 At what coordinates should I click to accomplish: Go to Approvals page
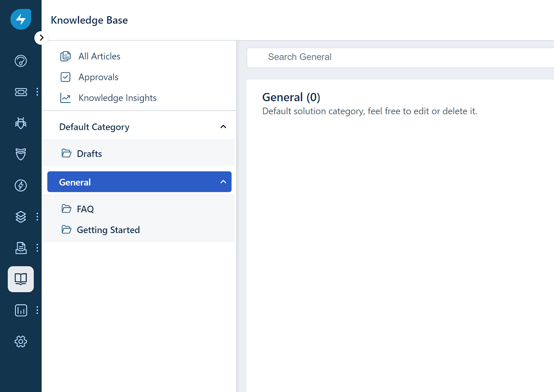coord(98,77)
